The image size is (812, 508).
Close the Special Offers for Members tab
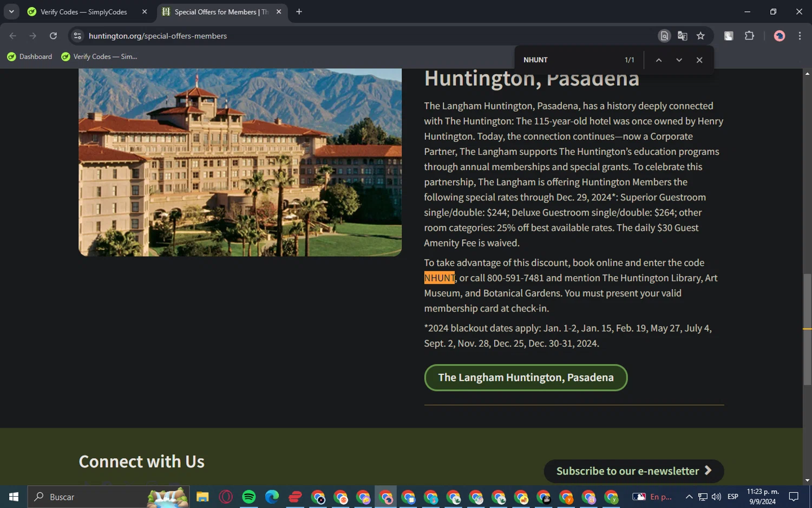click(279, 12)
